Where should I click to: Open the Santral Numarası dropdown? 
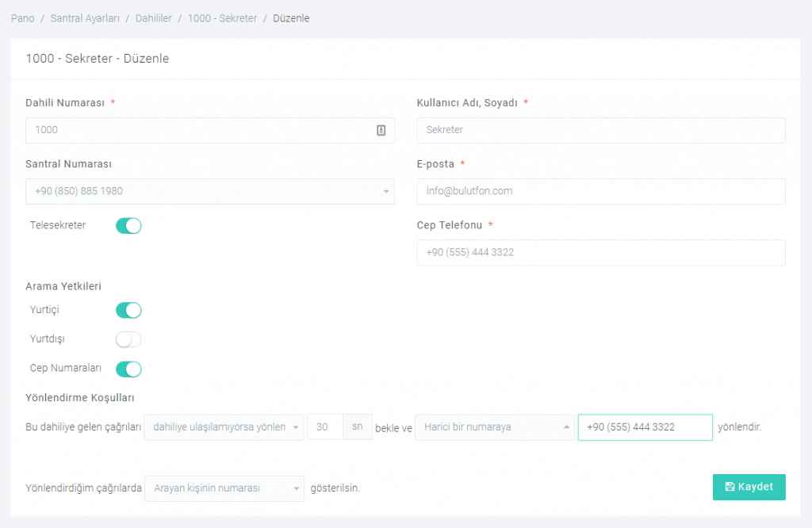click(x=210, y=191)
